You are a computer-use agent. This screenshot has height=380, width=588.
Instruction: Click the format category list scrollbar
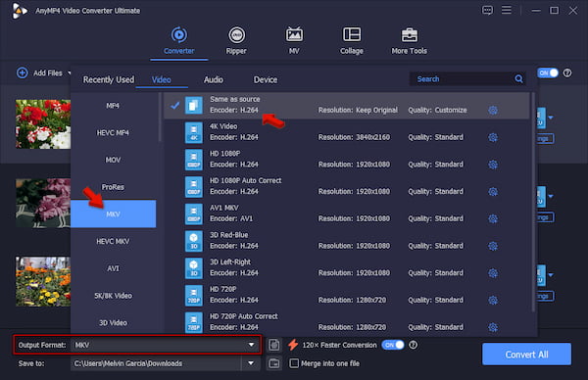(x=160, y=118)
